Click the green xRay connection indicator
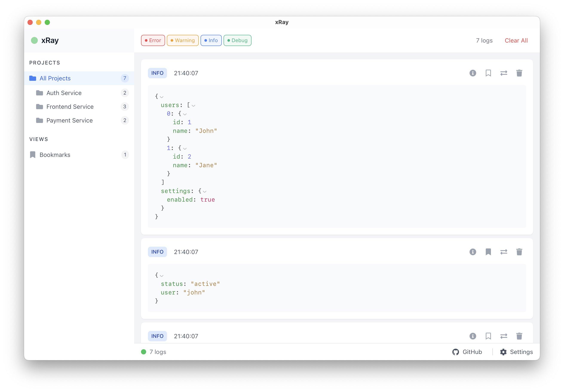The height and width of the screenshot is (392, 564). [34, 40]
